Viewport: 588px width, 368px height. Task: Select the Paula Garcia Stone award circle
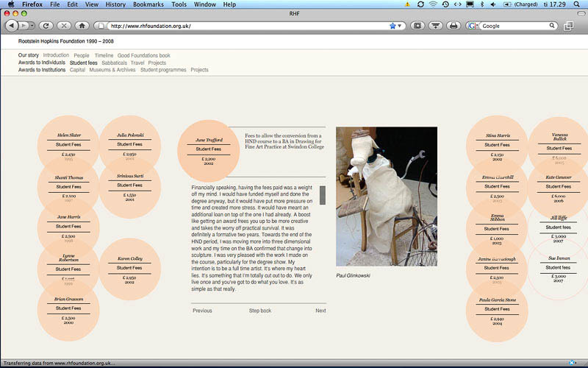498,311
